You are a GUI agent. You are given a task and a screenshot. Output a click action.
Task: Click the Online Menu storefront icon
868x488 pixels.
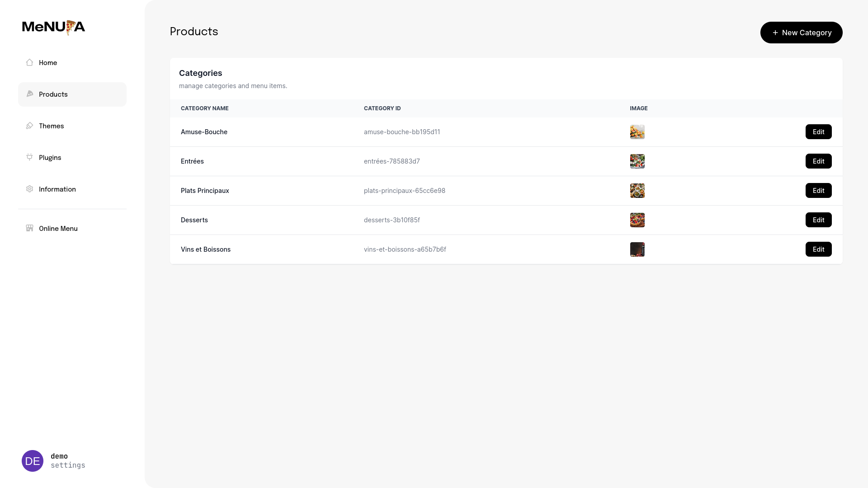29,228
